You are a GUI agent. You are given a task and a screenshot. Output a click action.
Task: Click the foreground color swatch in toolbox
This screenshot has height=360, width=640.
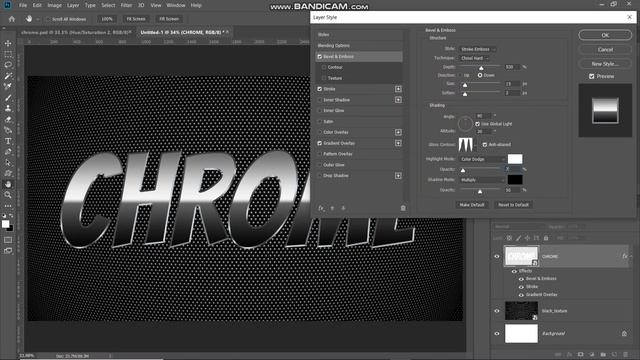coord(5,224)
